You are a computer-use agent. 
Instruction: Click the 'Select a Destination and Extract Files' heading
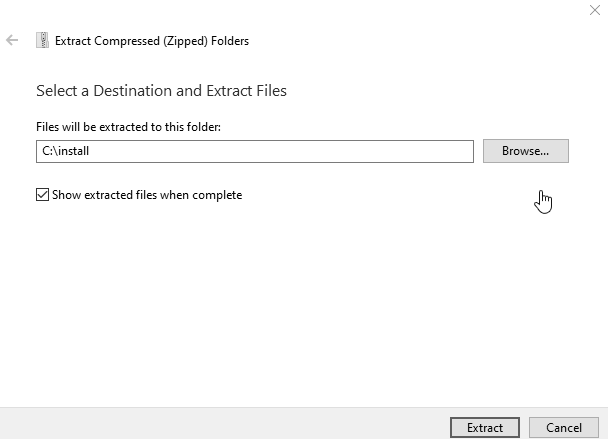click(x=161, y=91)
